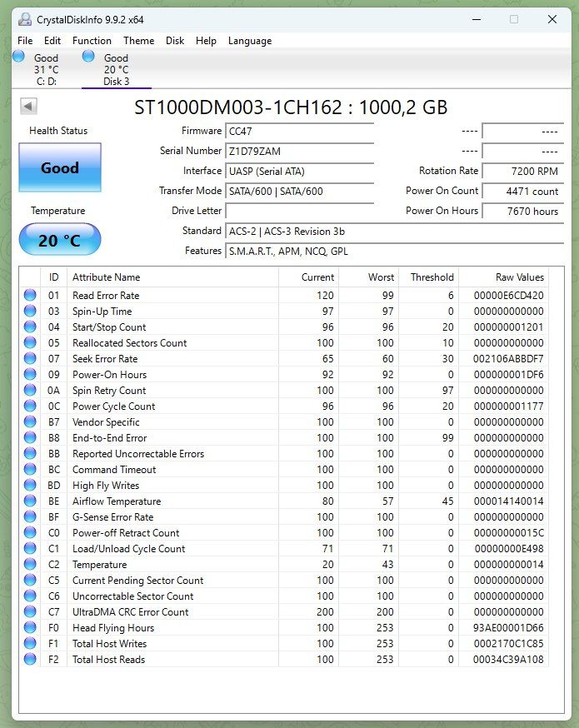The width and height of the screenshot is (579, 728).
Task: Click raw value 000014140014
Action: [508, 501]
